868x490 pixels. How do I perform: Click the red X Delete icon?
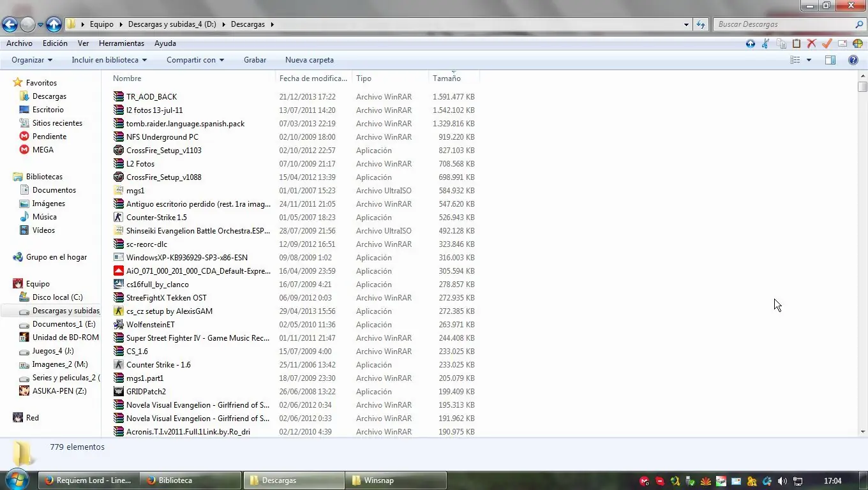point(812,43)
